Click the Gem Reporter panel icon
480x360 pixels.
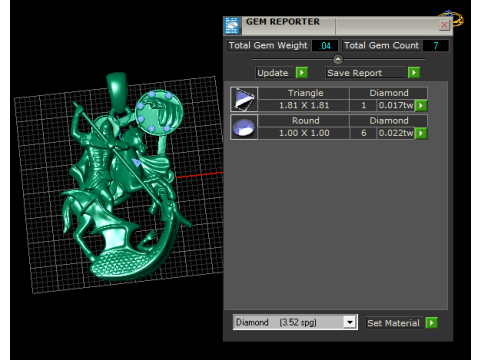tap(232, 26)
